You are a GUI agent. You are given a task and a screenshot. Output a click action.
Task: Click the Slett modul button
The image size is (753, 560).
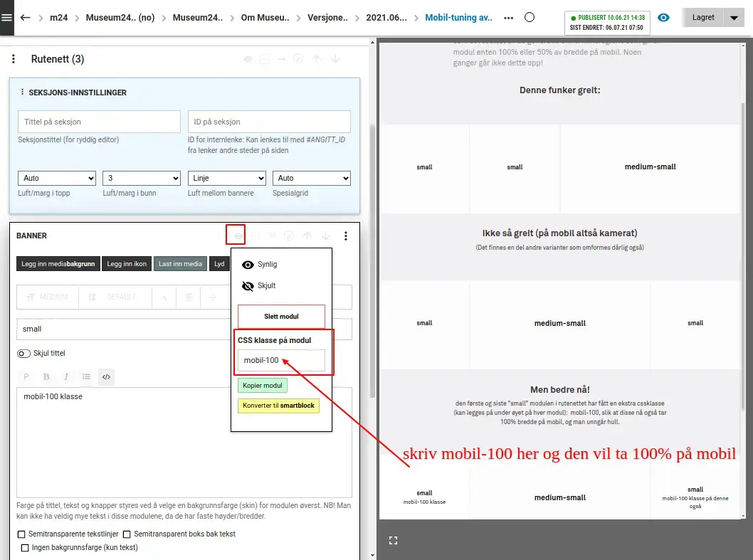pos(281,316)
